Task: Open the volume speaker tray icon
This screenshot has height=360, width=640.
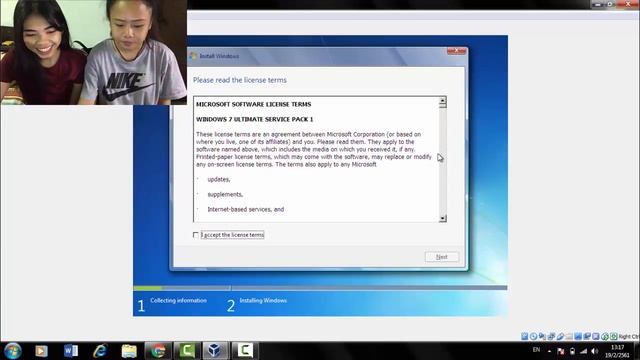Action: (x=595, y=351)
